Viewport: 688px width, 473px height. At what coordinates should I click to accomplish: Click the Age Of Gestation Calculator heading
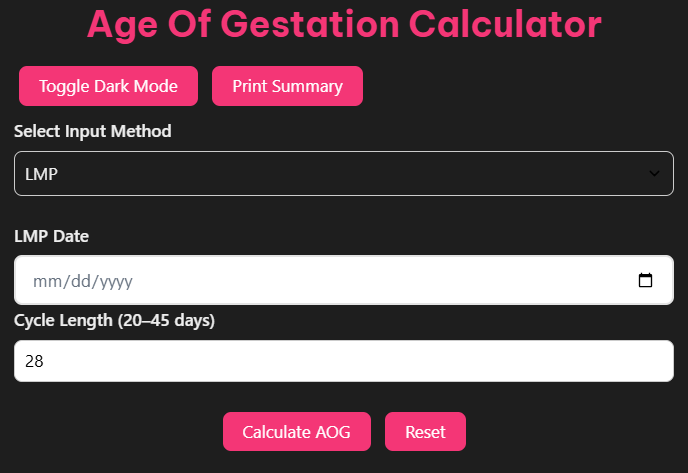pos(344,24)
